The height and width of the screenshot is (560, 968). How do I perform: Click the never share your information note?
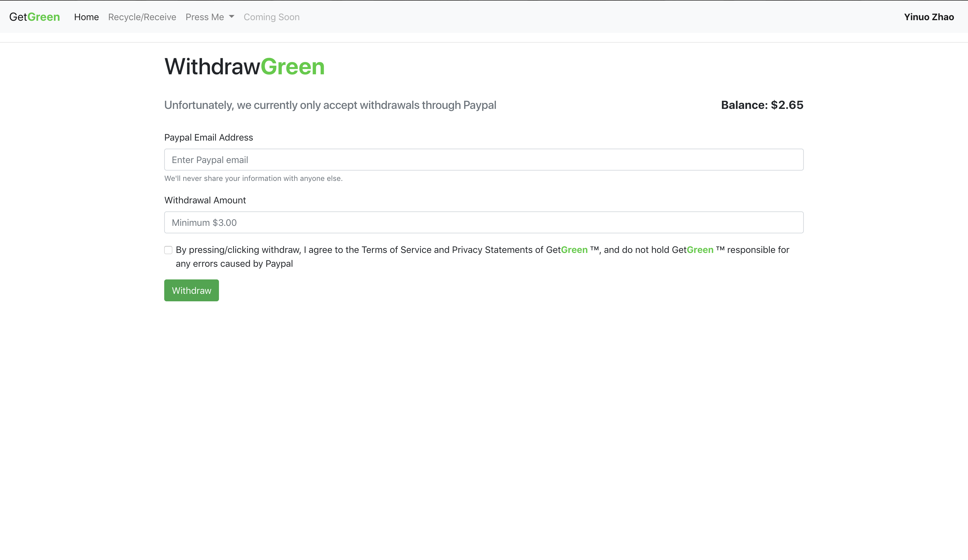[x=253, y=178]
